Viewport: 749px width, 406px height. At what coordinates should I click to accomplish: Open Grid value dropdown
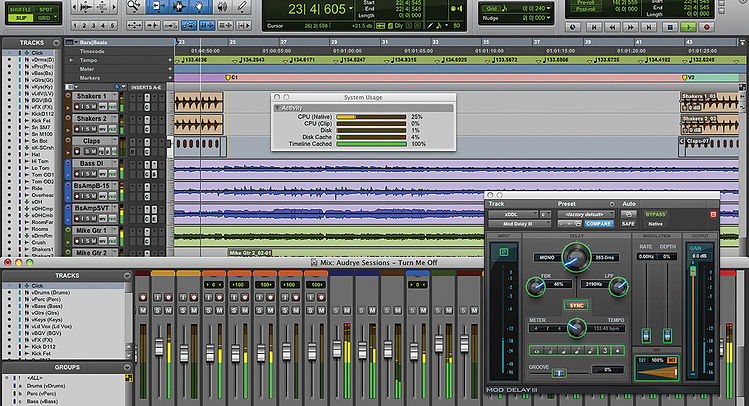pyautogui.click(x=548, y=9)
